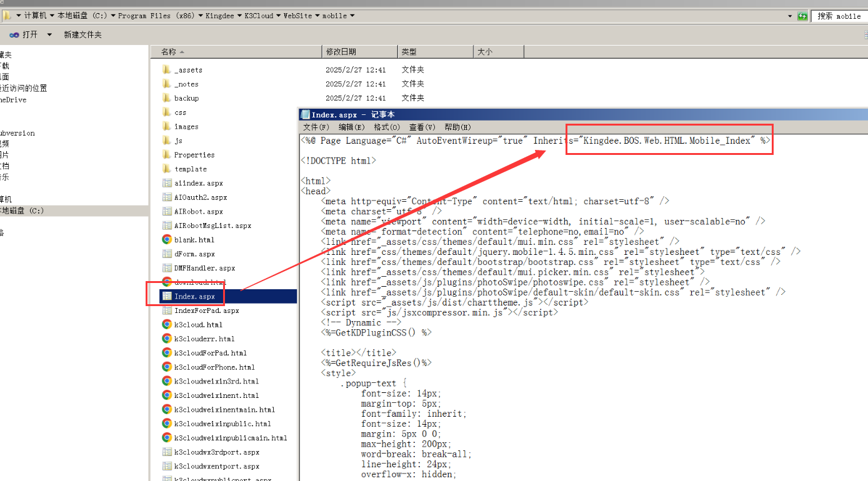Click the Chrome icon of k3cloudForPhone.html
This screenshot has height=481, width=868.
(x=167, y=367)
